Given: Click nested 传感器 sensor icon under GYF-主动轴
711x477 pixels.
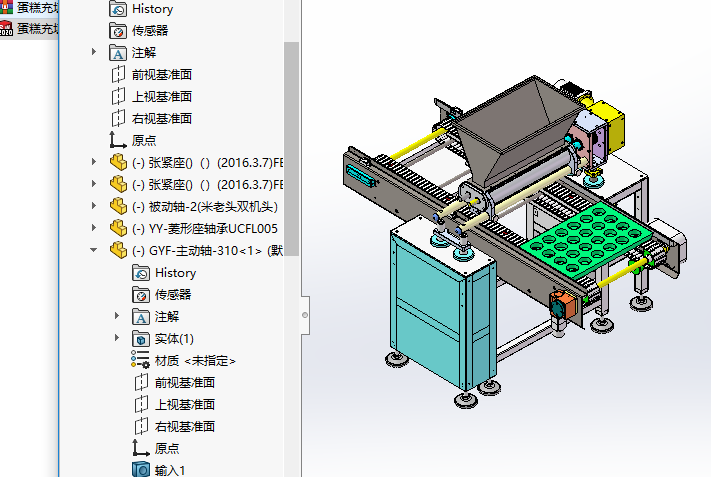Looking at the screenshot, I should click(141, 295).
